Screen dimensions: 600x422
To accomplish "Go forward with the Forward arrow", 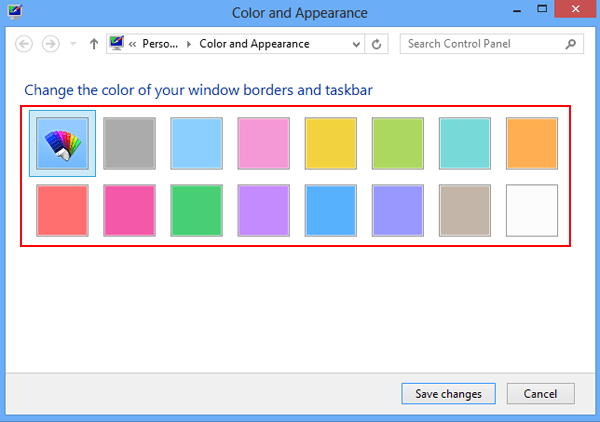I will (x=51, y=44).
